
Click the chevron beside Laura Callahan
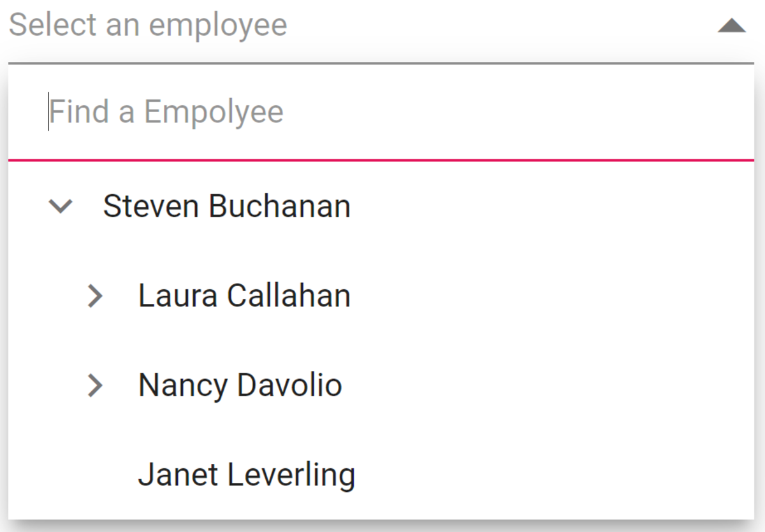[x=95, y=296]
